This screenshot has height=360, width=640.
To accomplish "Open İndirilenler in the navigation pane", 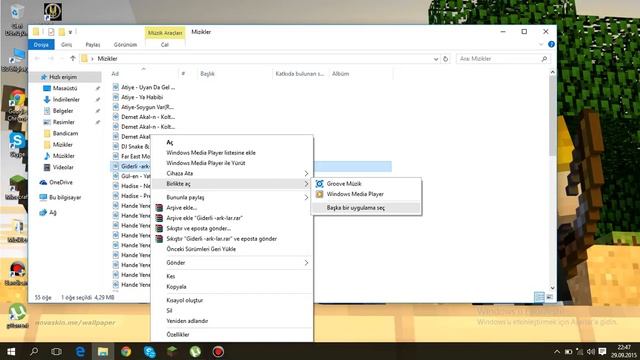I will point(66,100).
